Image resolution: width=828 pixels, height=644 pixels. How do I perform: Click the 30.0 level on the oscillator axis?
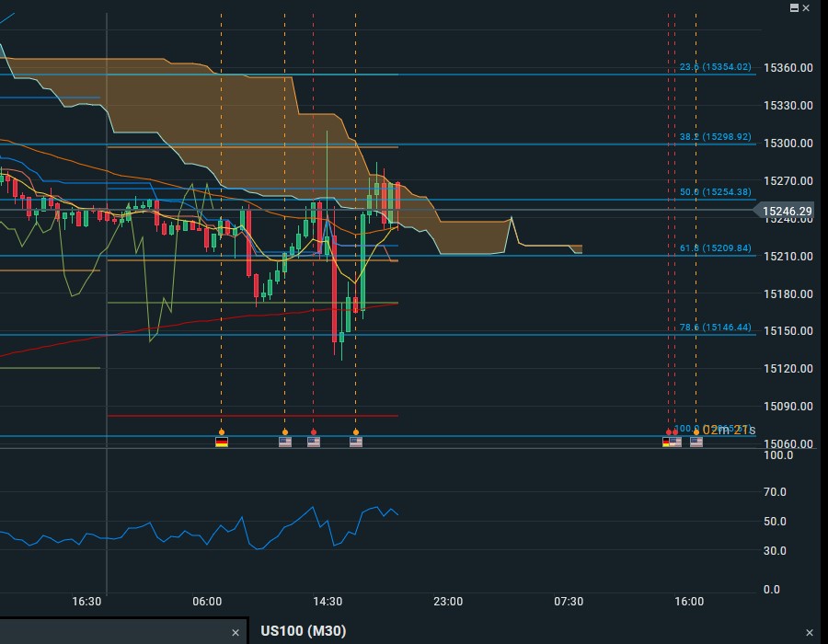pos(775,551)
